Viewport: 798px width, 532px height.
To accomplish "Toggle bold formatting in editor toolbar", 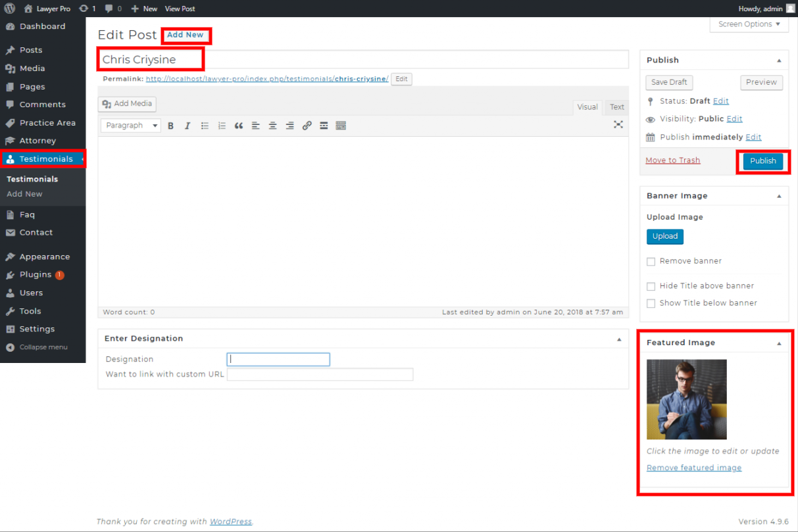I will 170,126.
